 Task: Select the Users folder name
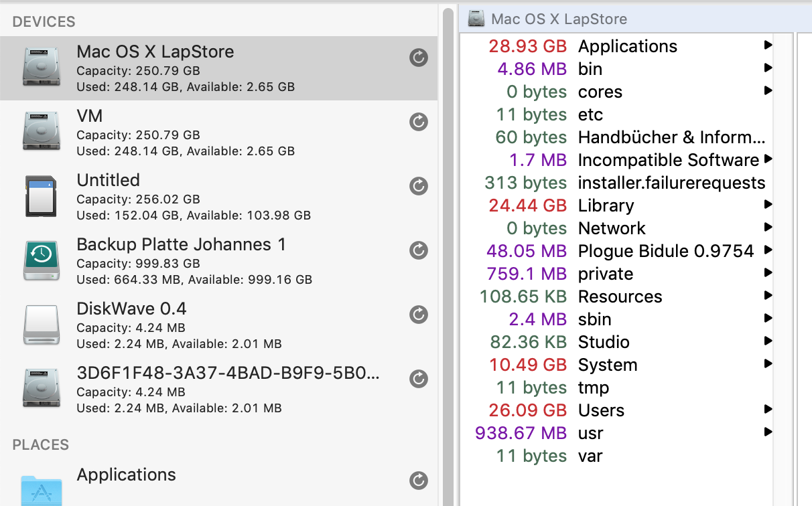click(602, 410)
